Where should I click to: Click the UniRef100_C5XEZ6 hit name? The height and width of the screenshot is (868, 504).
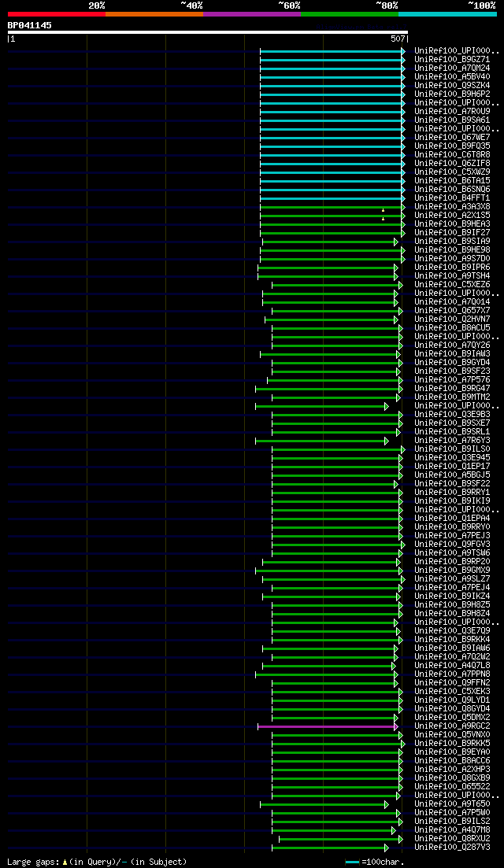(x=452, y=285)
